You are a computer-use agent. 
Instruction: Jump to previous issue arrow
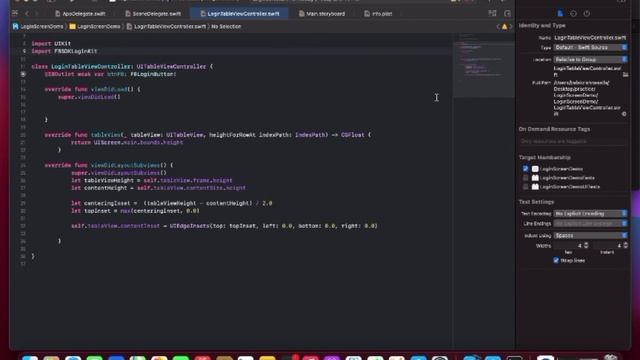pyautogui.click(x=498, y=27)
